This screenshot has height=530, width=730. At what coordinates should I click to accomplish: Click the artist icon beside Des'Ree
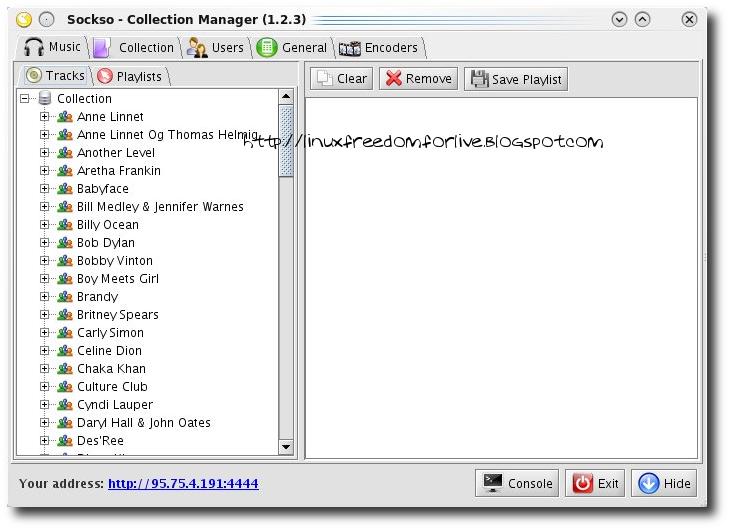65,441
